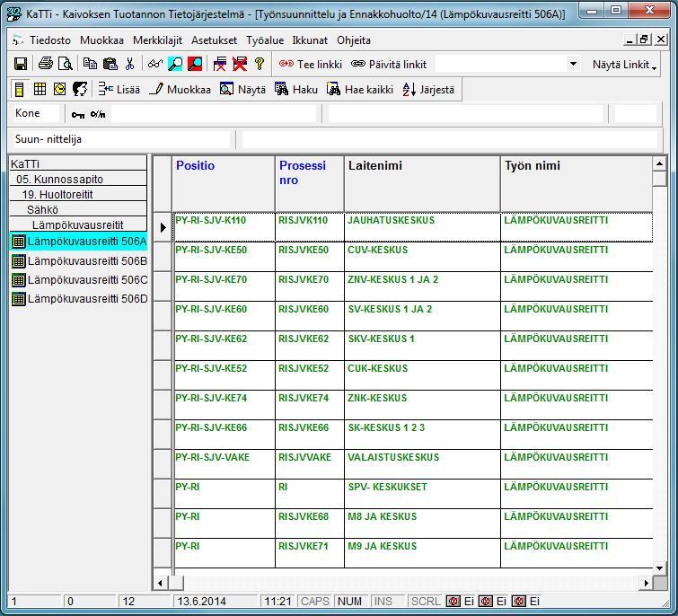Click the Prosessi nro column header
The image size is (678, 616).
pos(310,184)
